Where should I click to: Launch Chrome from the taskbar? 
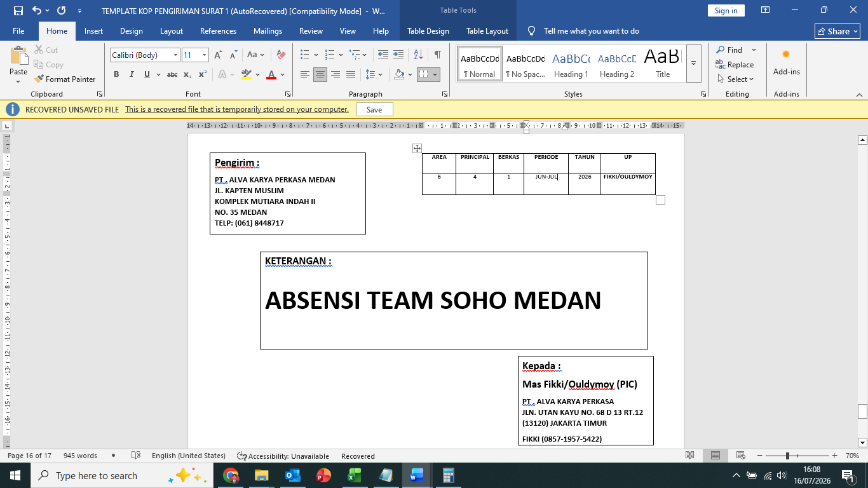click(231, 475)
